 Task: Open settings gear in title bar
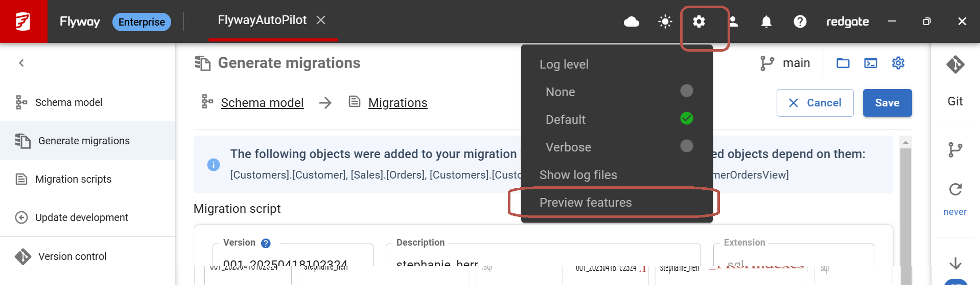(x=699, y=21)
